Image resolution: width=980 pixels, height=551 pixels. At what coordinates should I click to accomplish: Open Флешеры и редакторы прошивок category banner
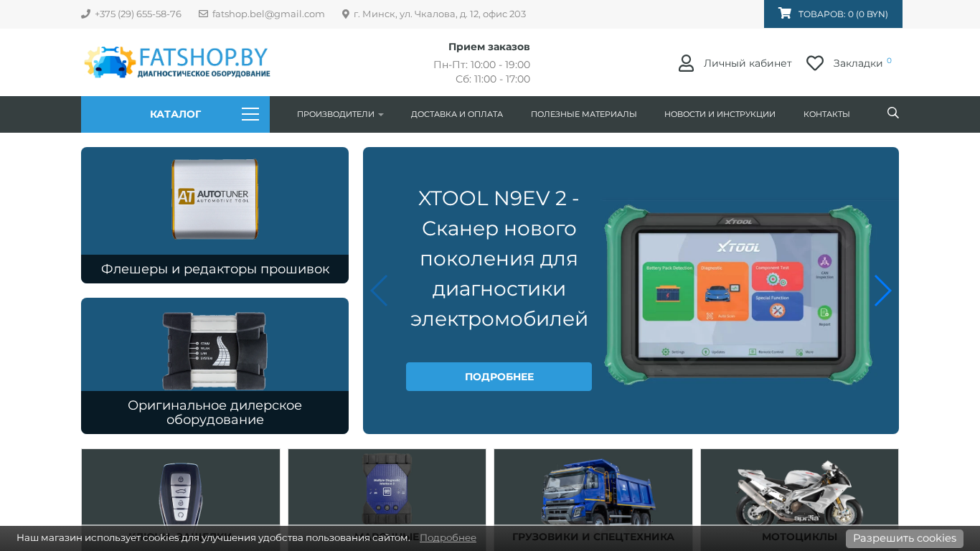215,215
